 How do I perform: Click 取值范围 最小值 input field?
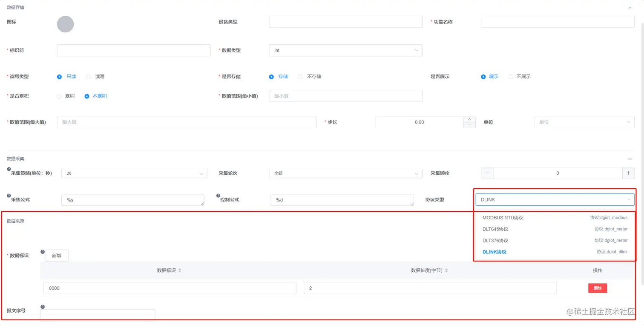[345, 96]
